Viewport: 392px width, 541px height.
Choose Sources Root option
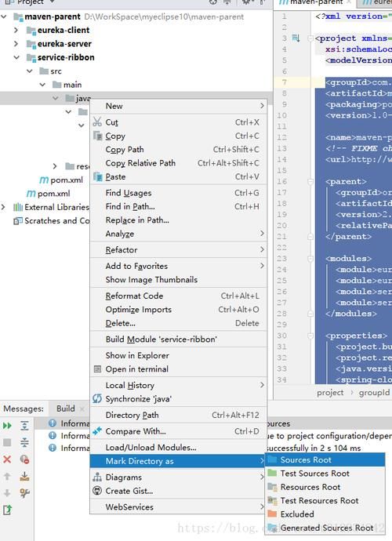325,459
